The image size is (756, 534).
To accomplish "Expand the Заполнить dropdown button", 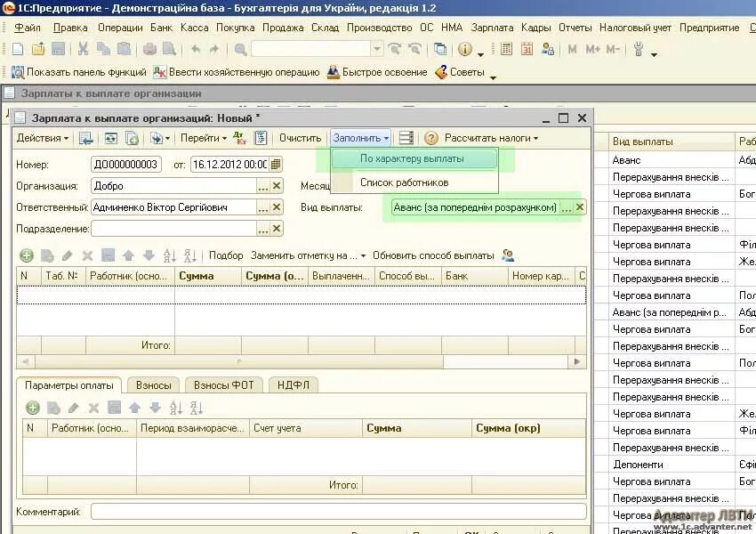I will pos(360,138).
